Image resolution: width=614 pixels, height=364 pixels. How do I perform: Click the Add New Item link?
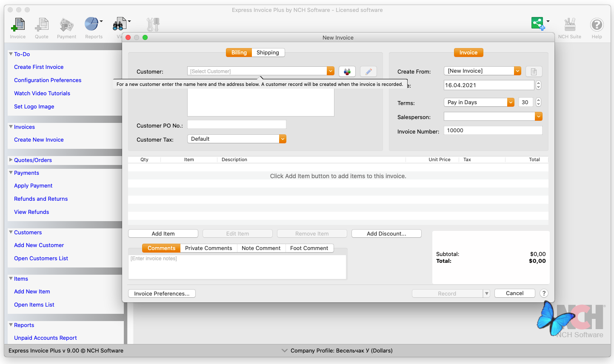pos(32,291)
